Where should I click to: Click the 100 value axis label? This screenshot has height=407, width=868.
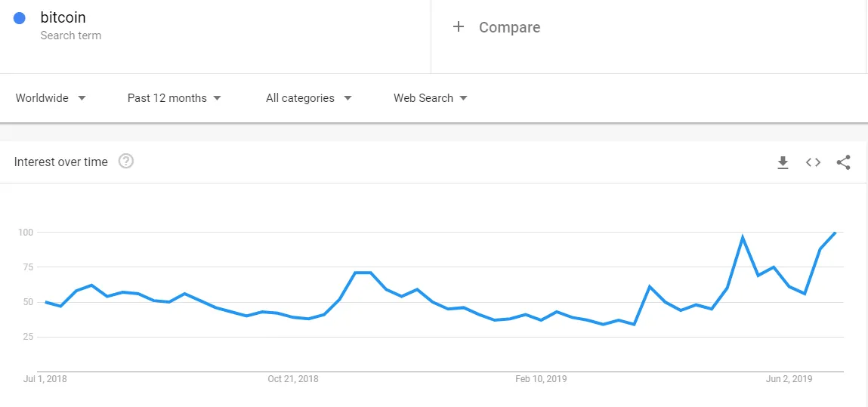click(x=26, y=232)
